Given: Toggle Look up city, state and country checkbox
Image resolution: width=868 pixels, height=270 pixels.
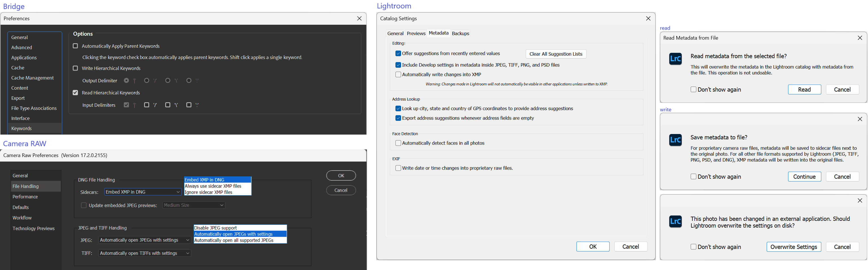Looking at the screenshot, I should pyautogui.click(x=398, y=109).
